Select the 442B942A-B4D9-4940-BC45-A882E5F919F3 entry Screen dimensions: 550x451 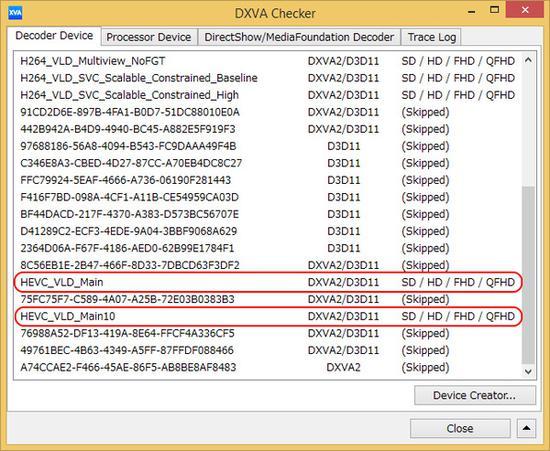tap(268, 129)
